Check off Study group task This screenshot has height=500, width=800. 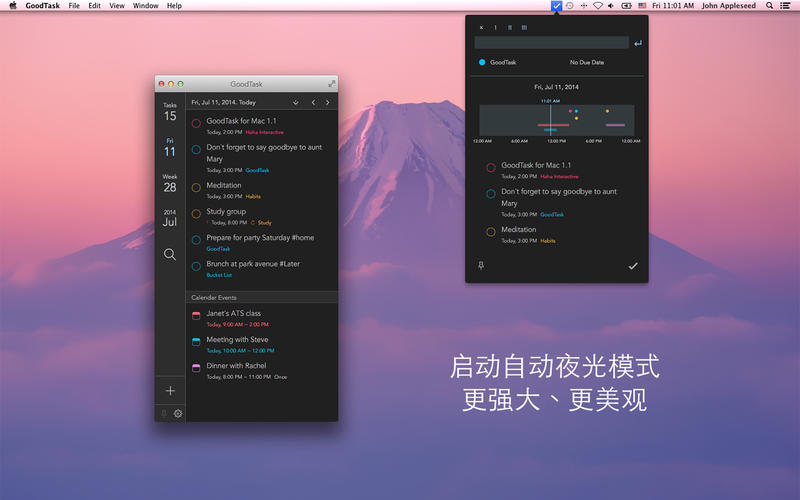[x=196, y=214]
